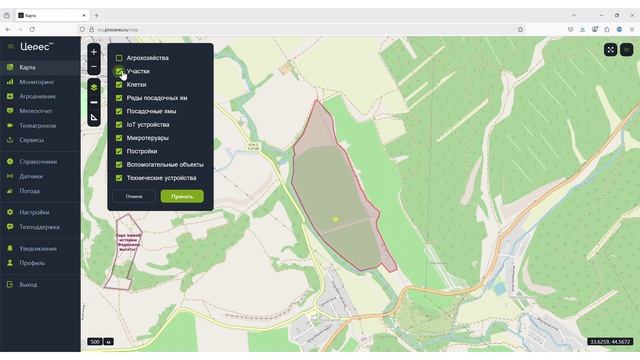
Task: Click the Церес logo
Action: [37, 47]
